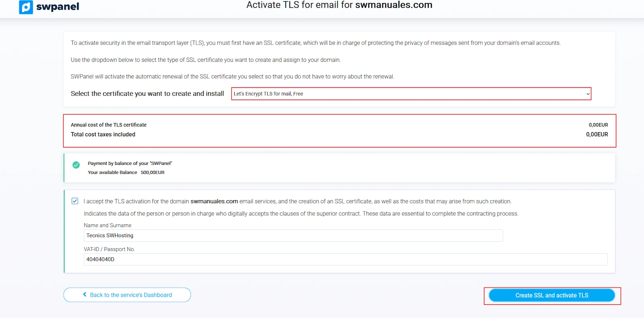Go back to the service's Dashboard
The height and width of the screenshot is (318, 644).
[x=127, y=295]
